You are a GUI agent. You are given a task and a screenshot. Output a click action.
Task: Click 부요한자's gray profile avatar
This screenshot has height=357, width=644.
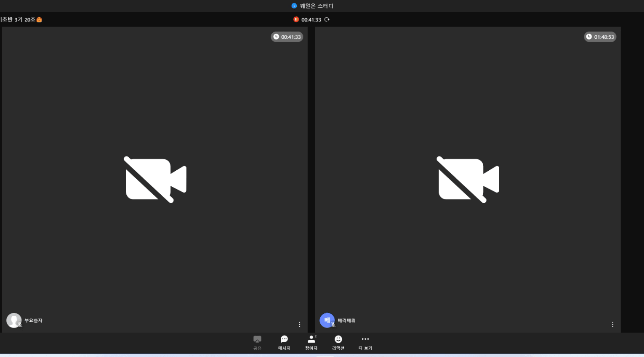14,320
